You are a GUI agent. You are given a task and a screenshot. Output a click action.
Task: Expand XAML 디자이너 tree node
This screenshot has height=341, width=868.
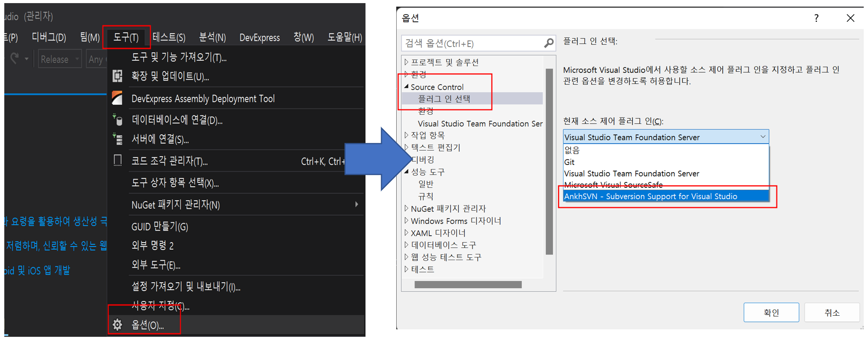(x=406, y=233)
